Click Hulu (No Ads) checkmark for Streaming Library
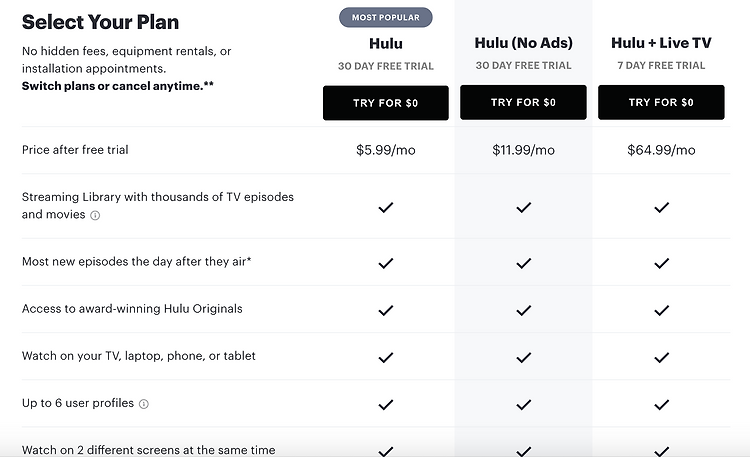 coord(523,207)
